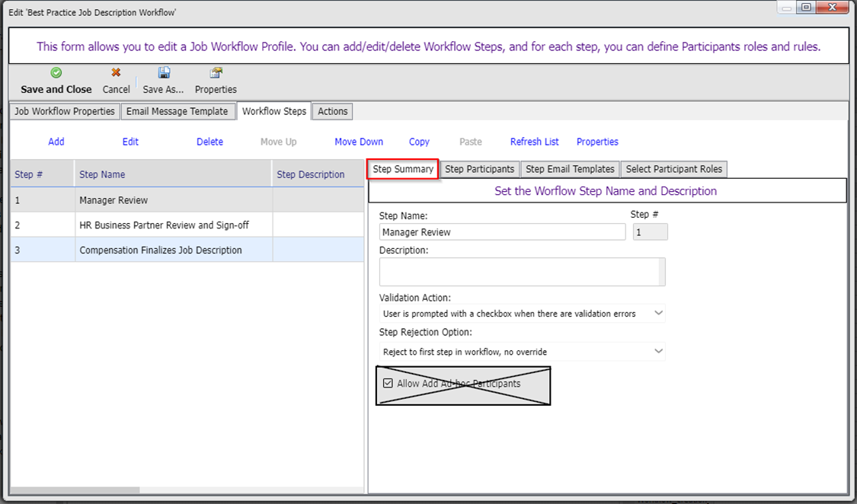Switch to Job Workflow Properties tab

pyautogui.click(x=65, y=111)
